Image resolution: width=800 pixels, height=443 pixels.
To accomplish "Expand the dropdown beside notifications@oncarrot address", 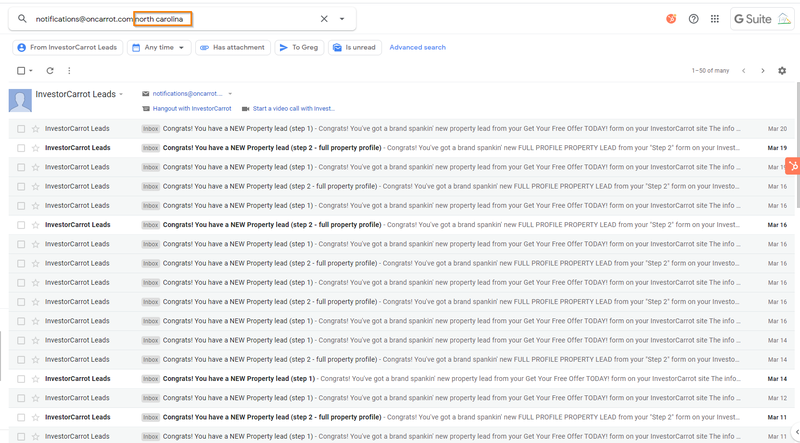I will (230, 94).
